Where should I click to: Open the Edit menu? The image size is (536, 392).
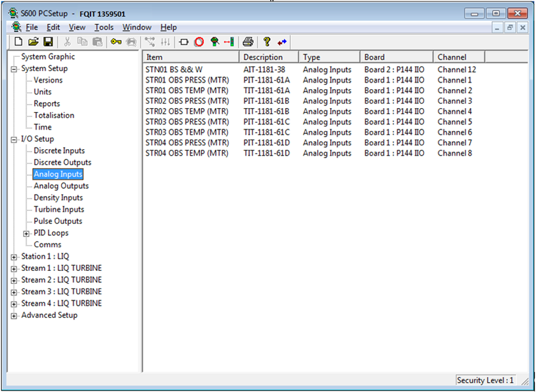pyautogui.click(x=53, y=27)
